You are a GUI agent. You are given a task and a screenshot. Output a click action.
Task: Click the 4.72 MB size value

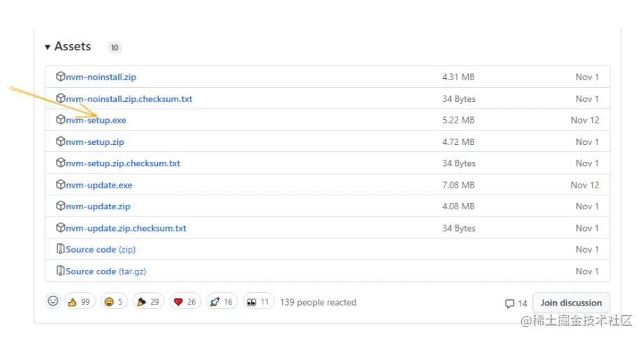click(x=458, y=142)
